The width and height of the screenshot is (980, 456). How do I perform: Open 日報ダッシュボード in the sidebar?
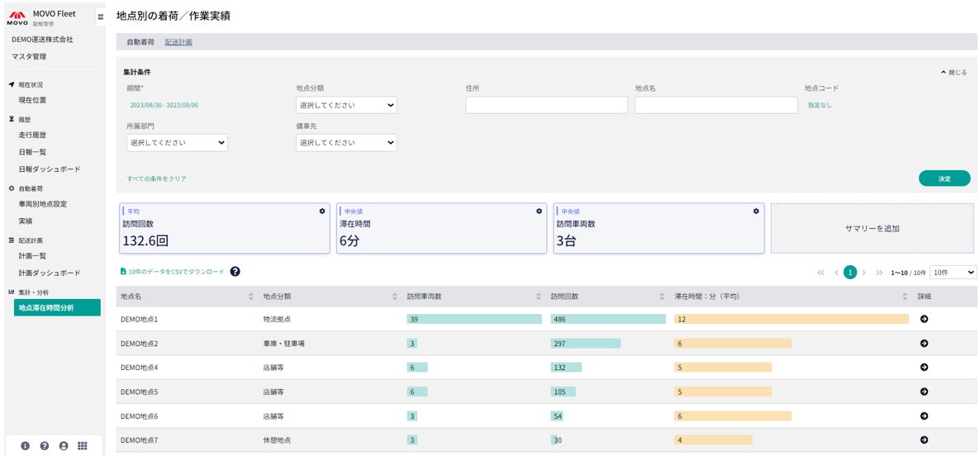(x=50, y=169)
